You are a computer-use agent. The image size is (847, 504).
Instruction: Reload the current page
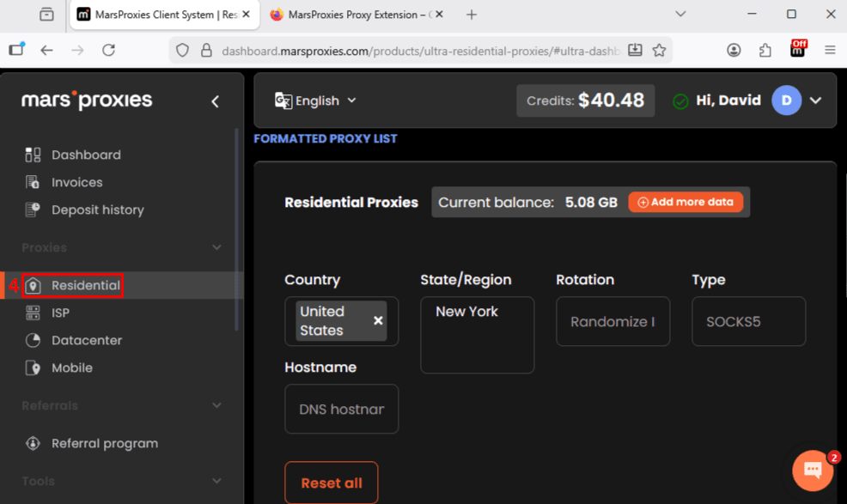pyautogui.click(x=108, y=51)
